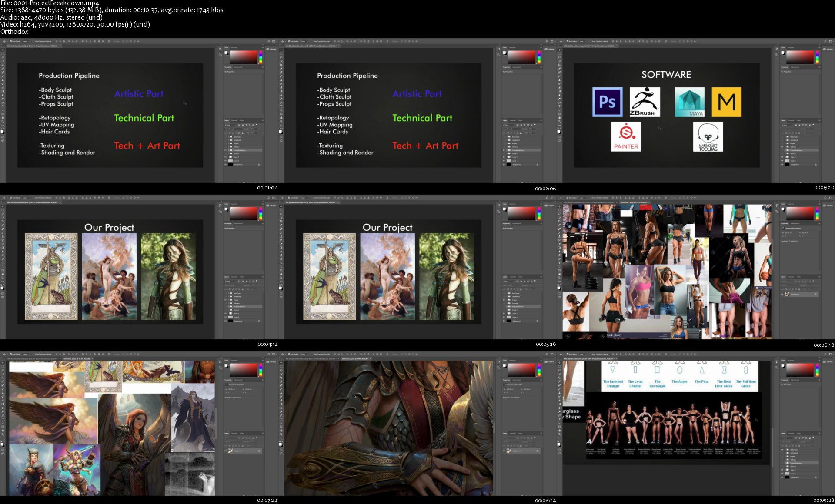Click Marmoset Toolbag logo on SOFTWARE slide
This screenshot has width=835, height=504.
pos(708,137)
